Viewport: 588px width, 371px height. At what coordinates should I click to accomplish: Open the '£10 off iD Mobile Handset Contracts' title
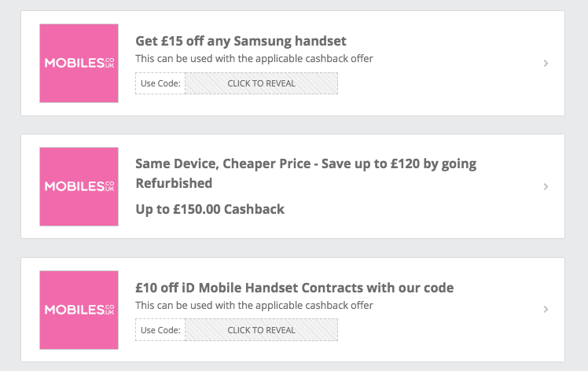point(294,288)
